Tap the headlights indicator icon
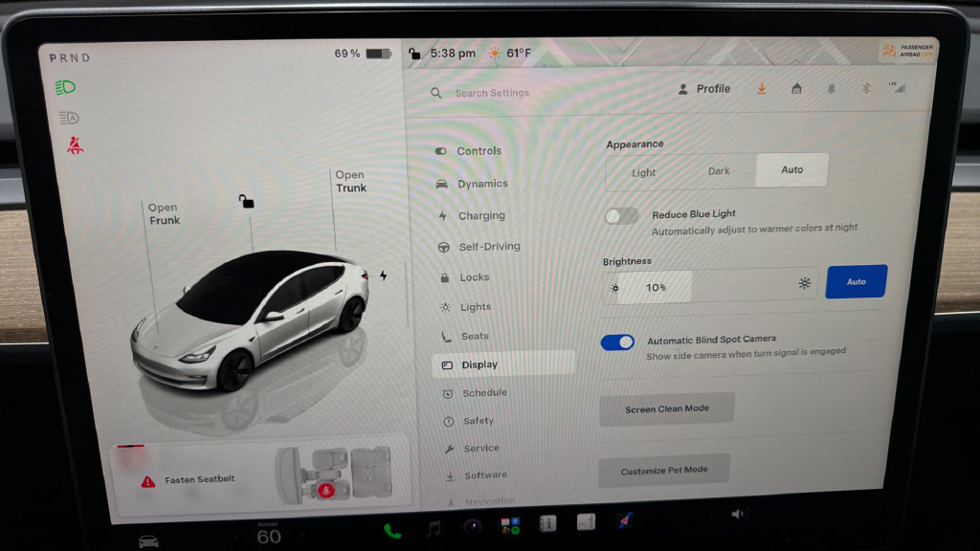Image resolution: width=980 pixels, height=551 pixels. tap(65, 87)
